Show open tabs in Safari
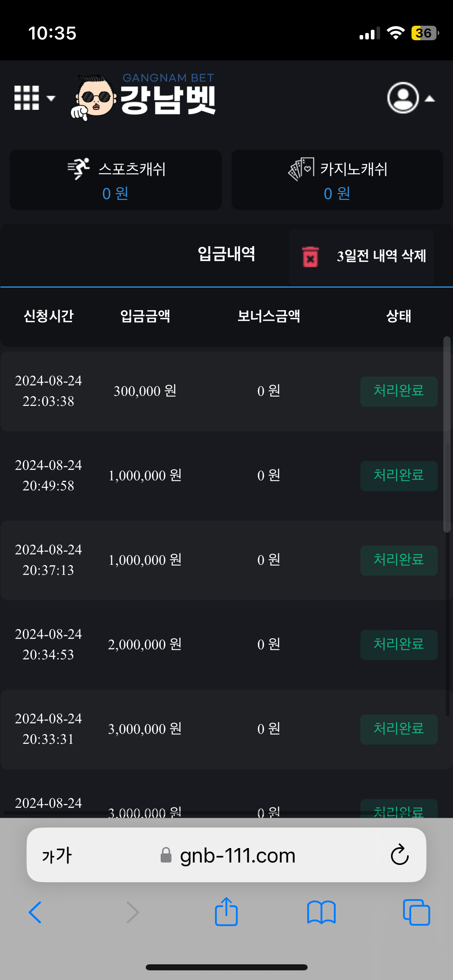Image resolution: width=453 pixels, height=980 pixels. click(x=416, y=912)
